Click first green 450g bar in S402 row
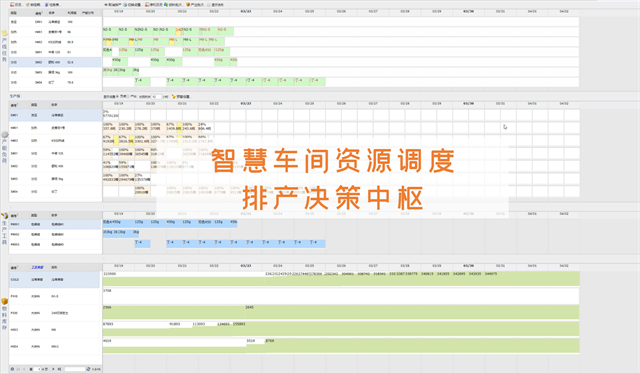The image size is (640, 374). [x=120, y=62]
